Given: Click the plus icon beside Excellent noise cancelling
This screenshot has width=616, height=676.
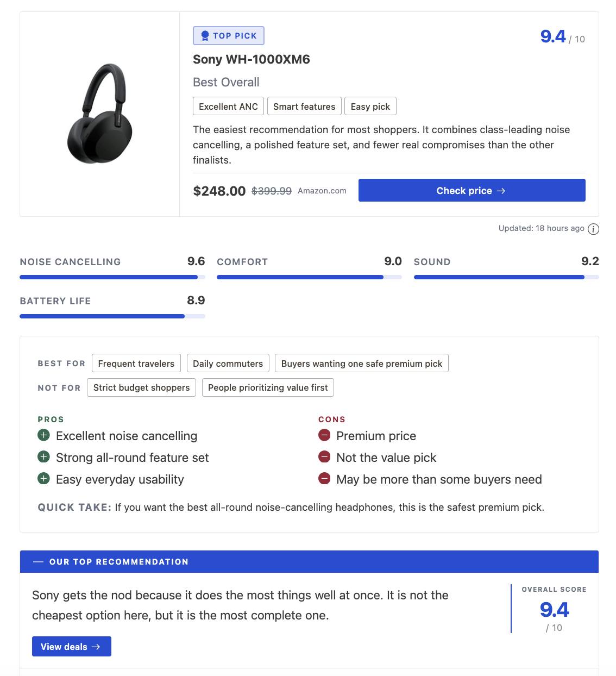Looking at the screenshot, I should pos(44,435).
